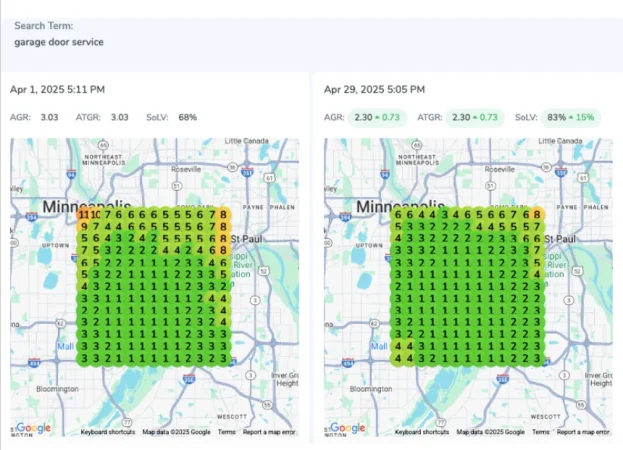
Task: Click the Bloomington label on right map
Action: pos(371,389)
